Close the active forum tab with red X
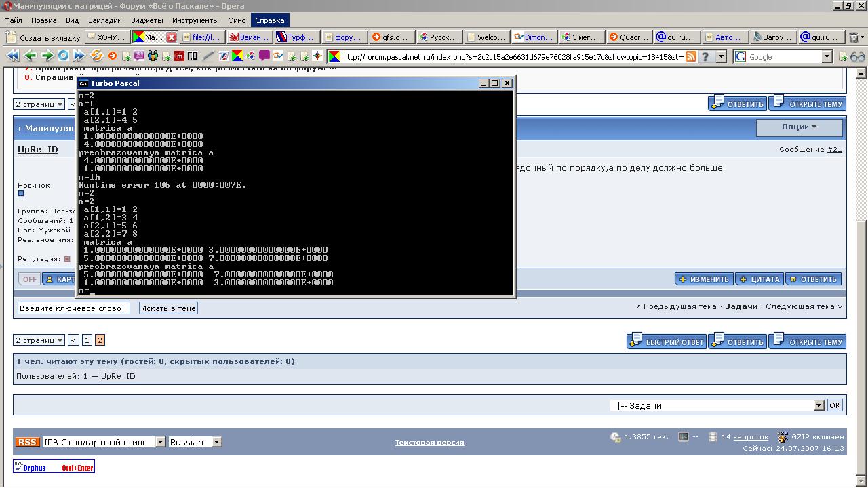Viewport: 868px width, 488px height. 172,37
